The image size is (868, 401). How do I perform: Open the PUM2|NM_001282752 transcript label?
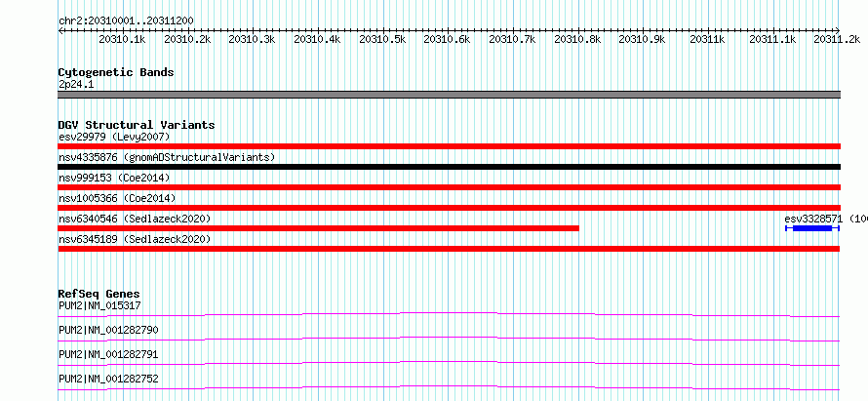(x=108, y=379)
